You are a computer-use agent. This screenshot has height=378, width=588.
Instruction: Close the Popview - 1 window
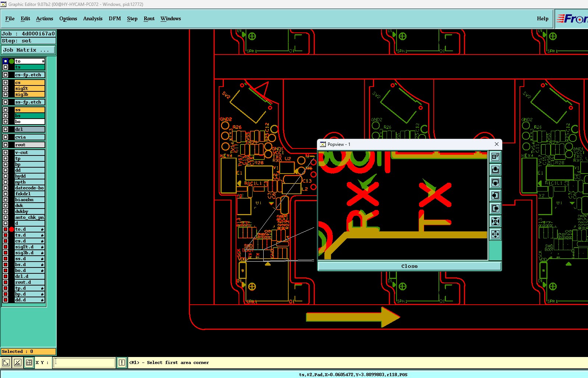click(496, 144)
